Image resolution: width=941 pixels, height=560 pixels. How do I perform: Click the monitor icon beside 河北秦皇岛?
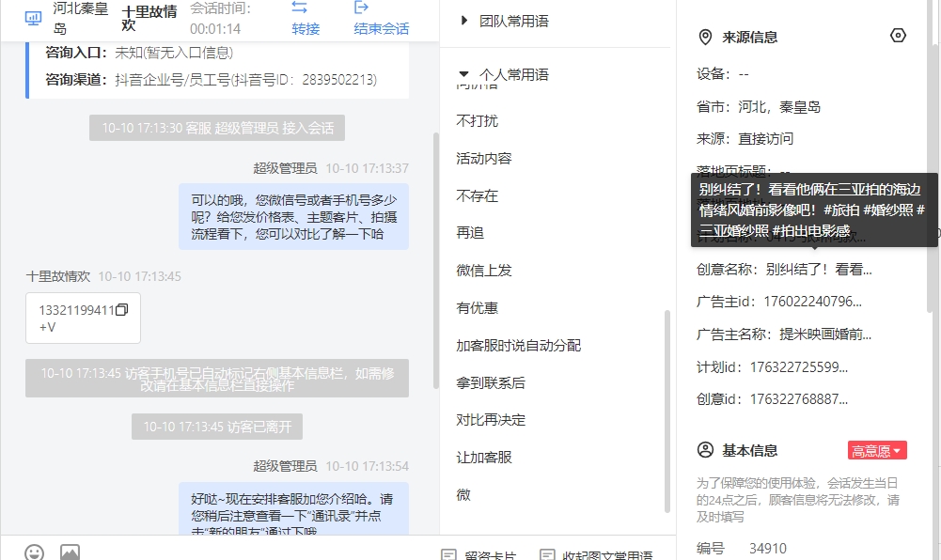[33, 18]
